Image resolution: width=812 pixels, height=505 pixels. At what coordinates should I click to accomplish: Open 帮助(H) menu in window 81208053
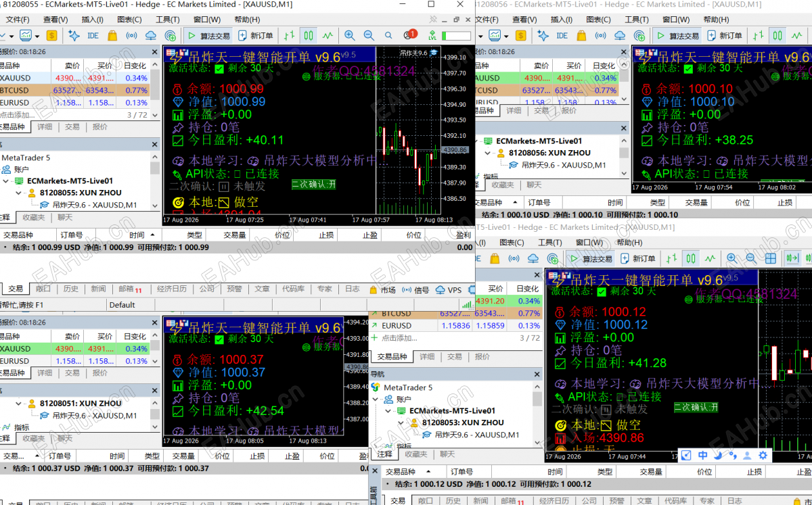tap(628, 243)
